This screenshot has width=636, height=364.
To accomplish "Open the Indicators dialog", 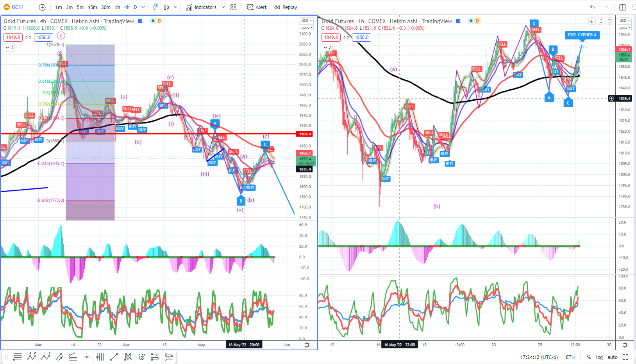I will point(201,7).
